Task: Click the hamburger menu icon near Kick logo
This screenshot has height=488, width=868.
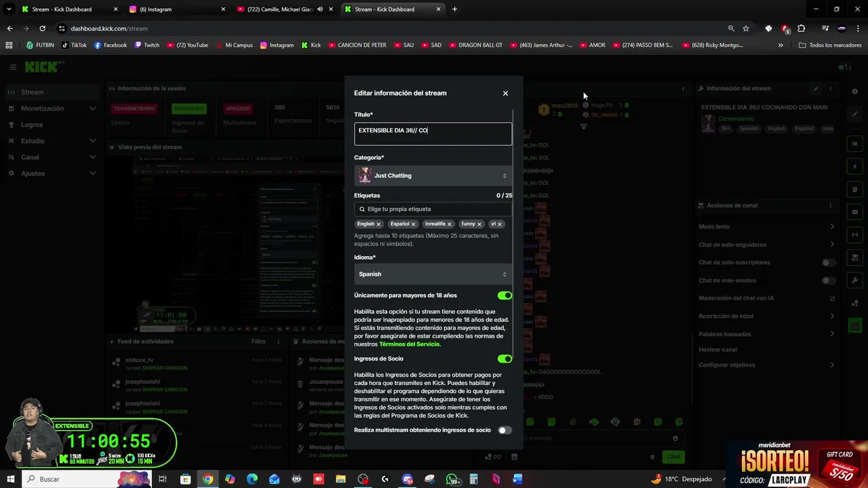Action: click(x=13, y=67)
